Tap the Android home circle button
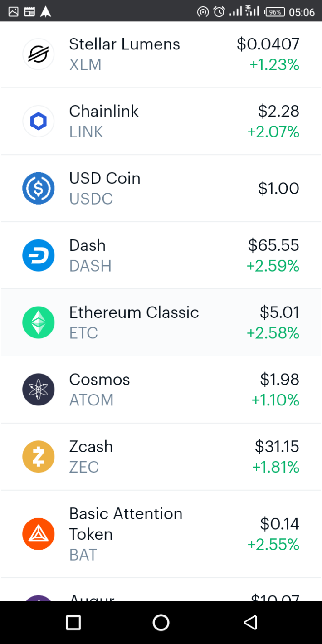This screenshot has width=322, height=644. tap(161, 622)
